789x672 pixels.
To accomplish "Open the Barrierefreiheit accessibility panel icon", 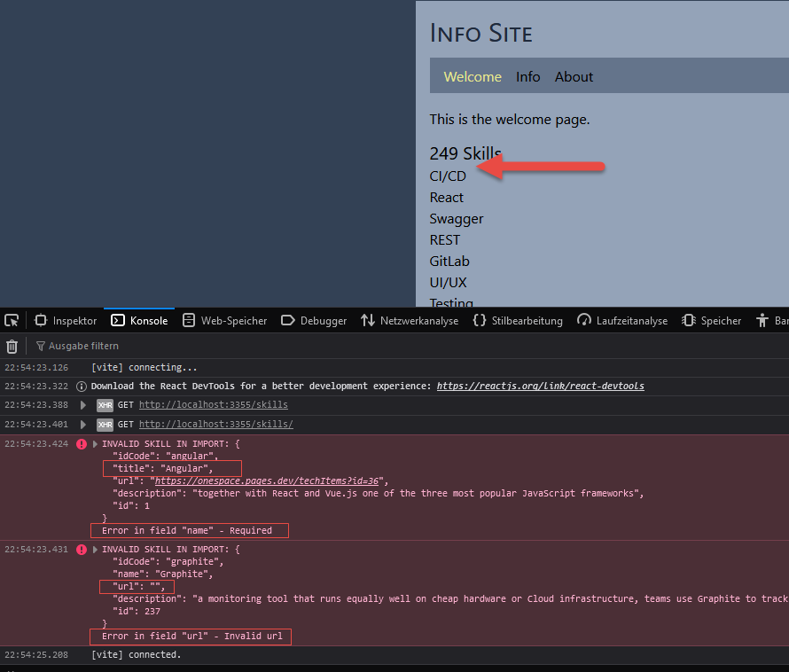I will pyautogui.click(x=761, y=320).
